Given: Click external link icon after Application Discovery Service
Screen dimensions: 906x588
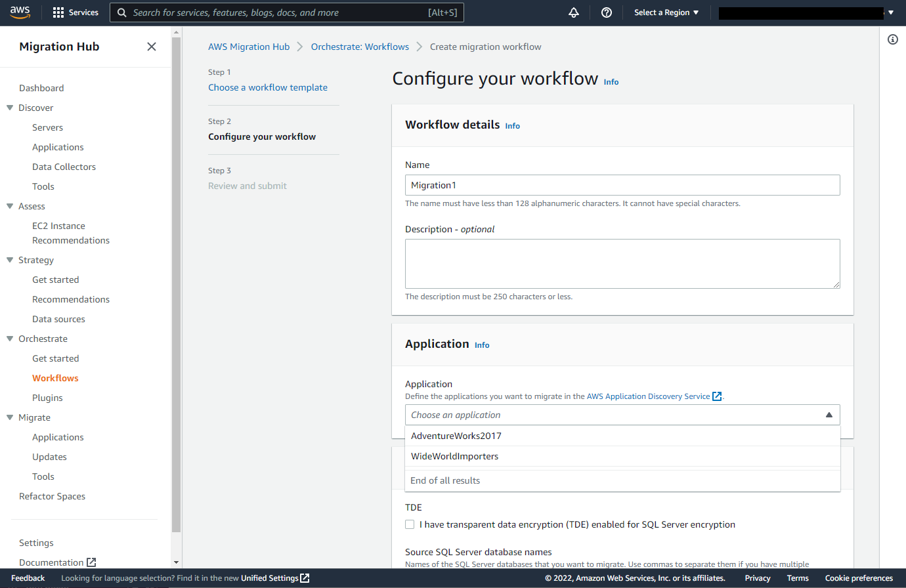Looking at the screenshot, I should tap(717, 396).
